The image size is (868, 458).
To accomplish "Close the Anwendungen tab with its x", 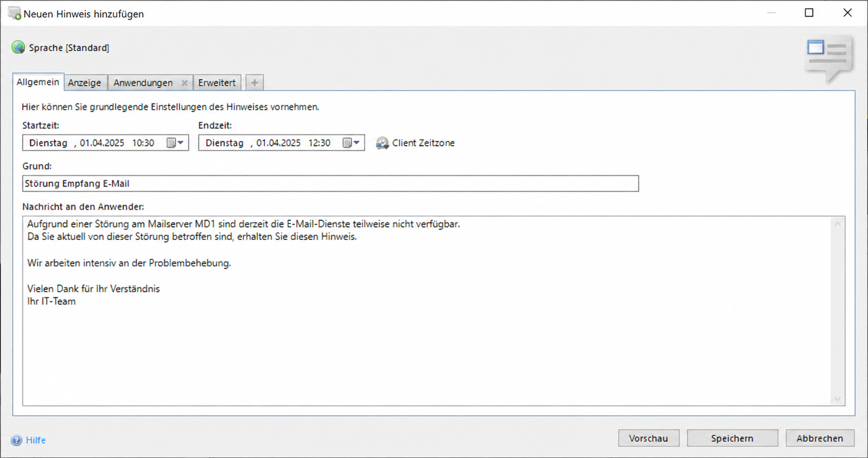I will (x=184, y=82).
